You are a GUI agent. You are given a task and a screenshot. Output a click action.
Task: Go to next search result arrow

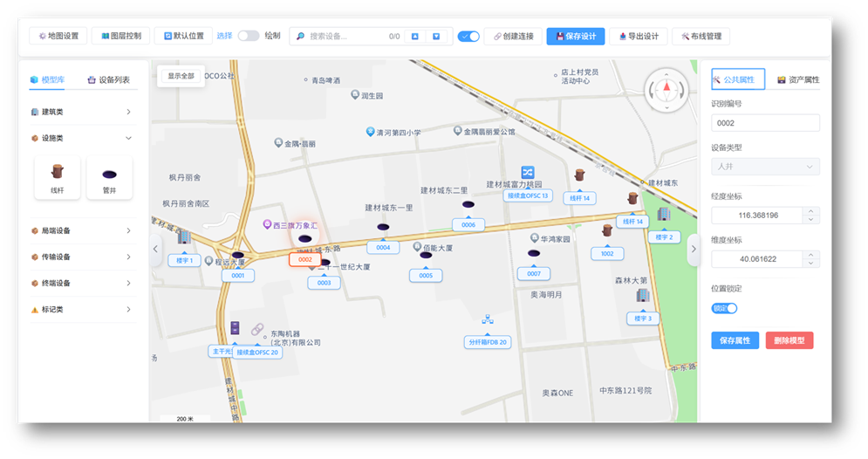pos(436,37)
